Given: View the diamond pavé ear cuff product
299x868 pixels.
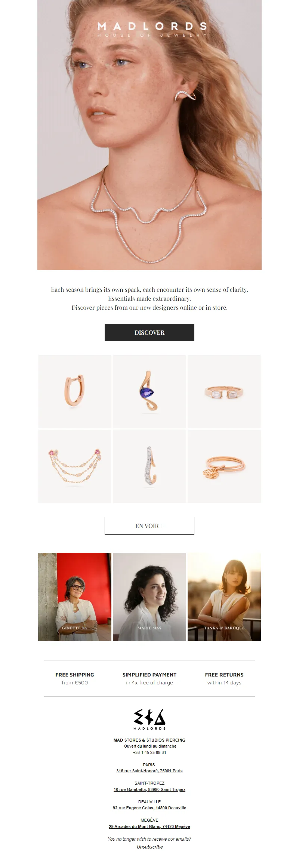Looking at the screenshot, I should (149, 466).
